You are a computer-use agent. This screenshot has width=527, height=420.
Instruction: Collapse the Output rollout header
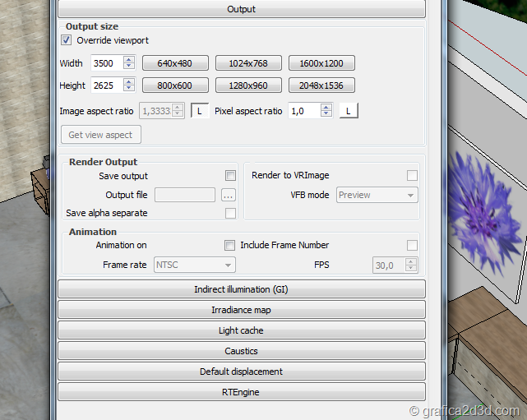(241, 9)
